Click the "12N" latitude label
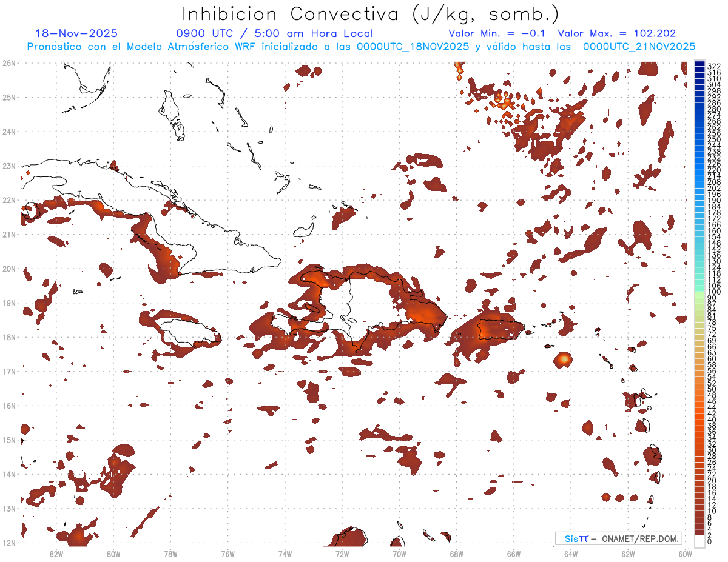 (x=9, y=543)
